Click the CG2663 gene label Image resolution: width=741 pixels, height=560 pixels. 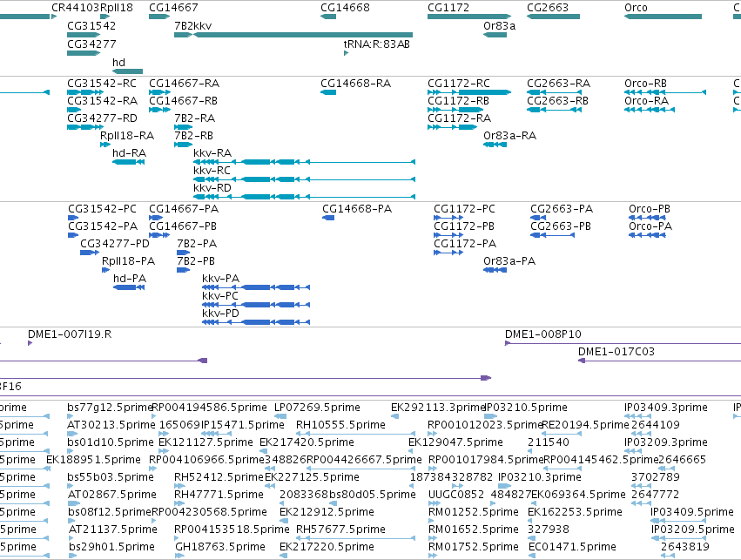[x=547, y=8]
